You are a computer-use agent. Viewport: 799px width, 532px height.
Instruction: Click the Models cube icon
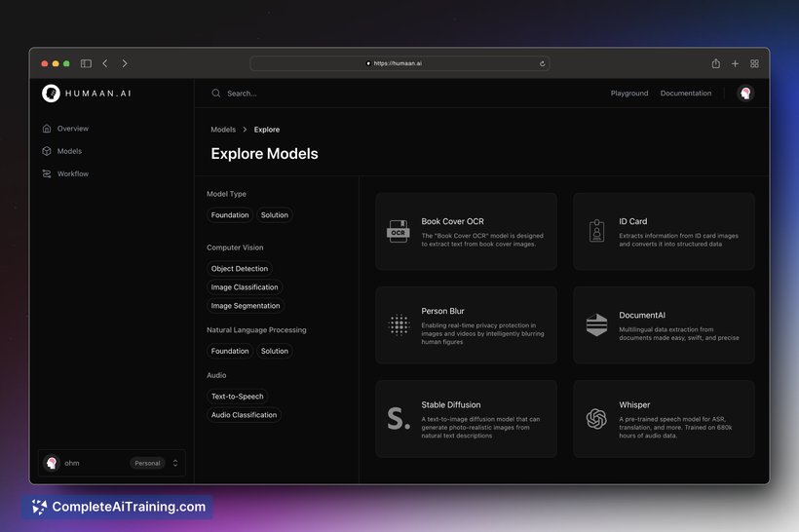47,151
